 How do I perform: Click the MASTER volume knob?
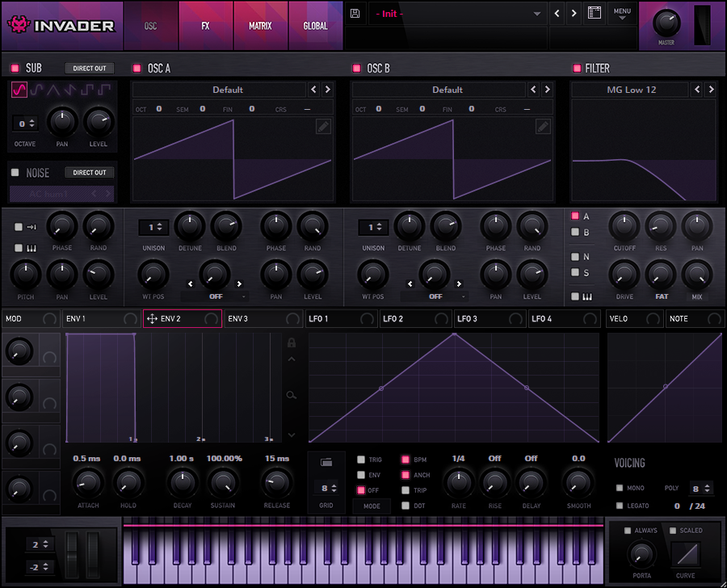pos(666,23)
